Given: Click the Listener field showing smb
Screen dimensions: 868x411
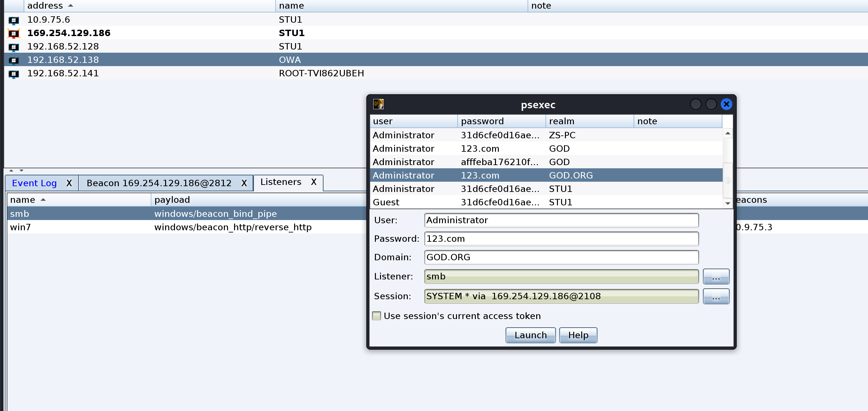Looking at the screenshot, I should tap(561, 276).
